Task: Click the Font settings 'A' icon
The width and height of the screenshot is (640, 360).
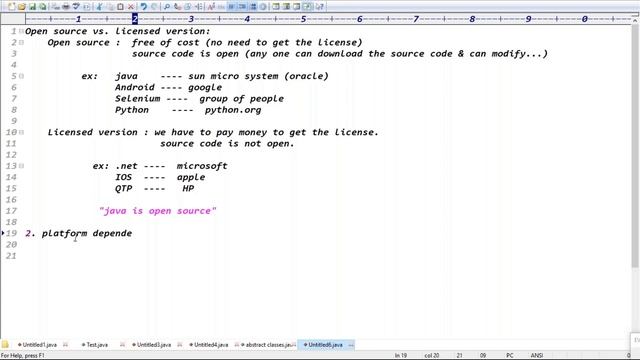Action: 211,7
